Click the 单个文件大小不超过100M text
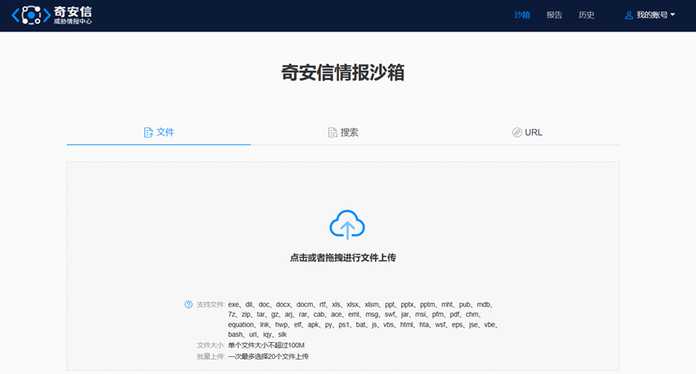 coord(266,345)
